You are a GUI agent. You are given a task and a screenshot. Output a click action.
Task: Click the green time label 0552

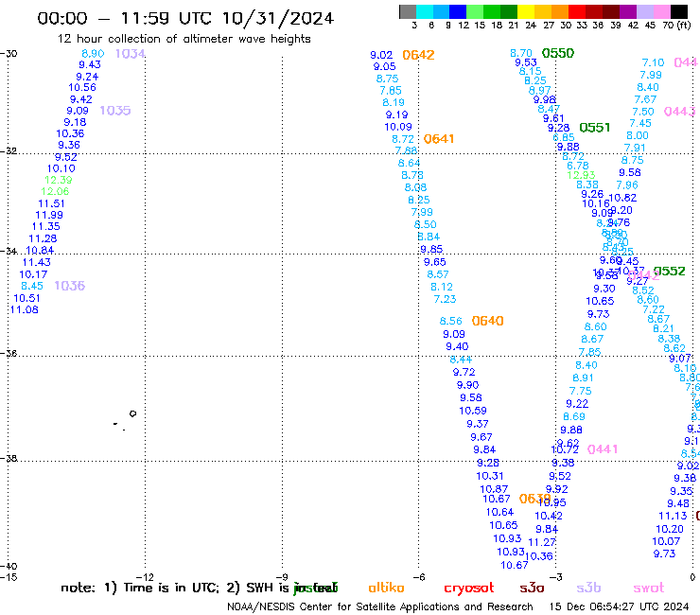pyautogui.click(x=669, y=272)
